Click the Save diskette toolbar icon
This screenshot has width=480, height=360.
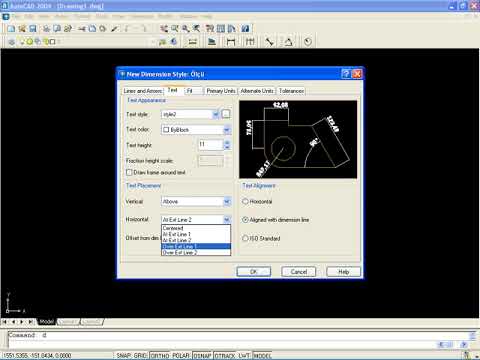click(33, 29)
